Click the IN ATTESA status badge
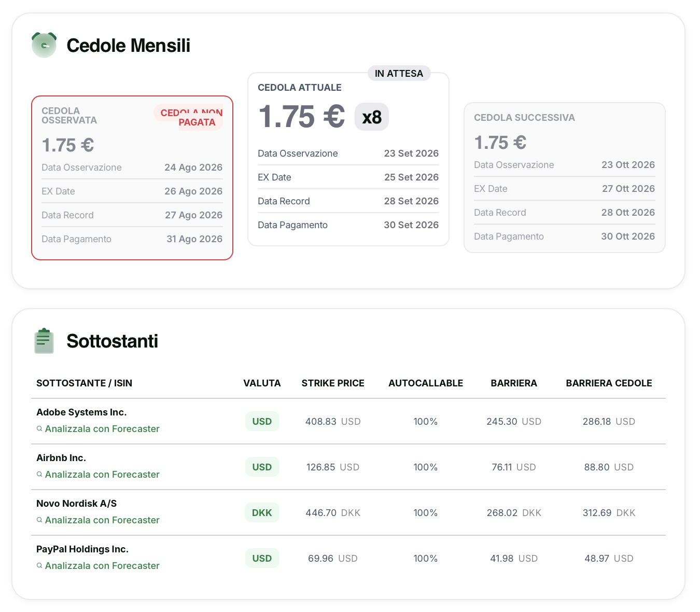This screenshot has width=700, height=612. [x=399, y=73]
